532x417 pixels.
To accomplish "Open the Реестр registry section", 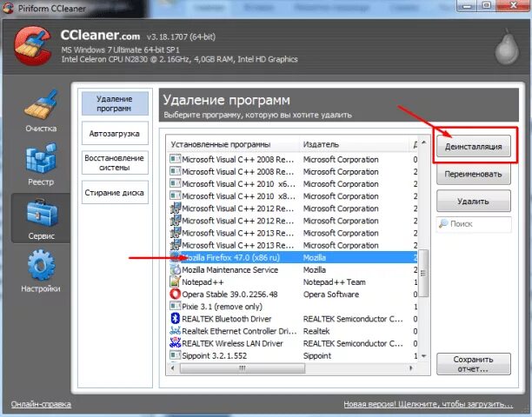I will 41,165.
